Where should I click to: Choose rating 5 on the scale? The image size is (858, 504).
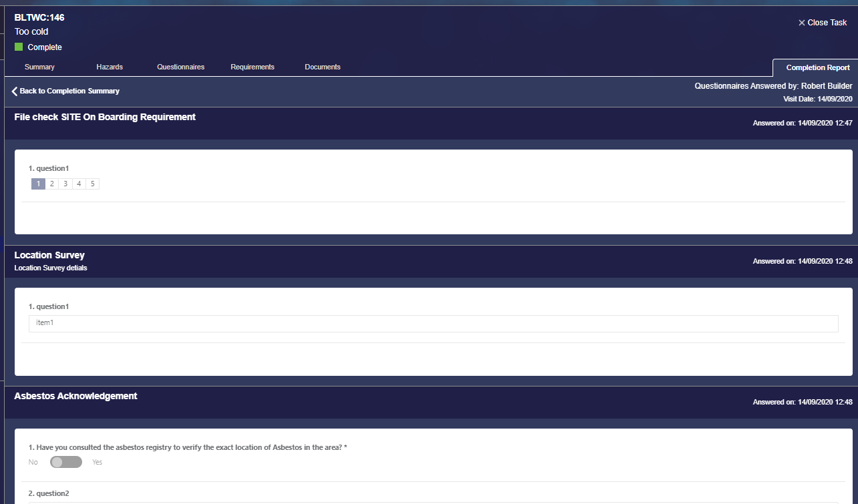pos(92,184)
